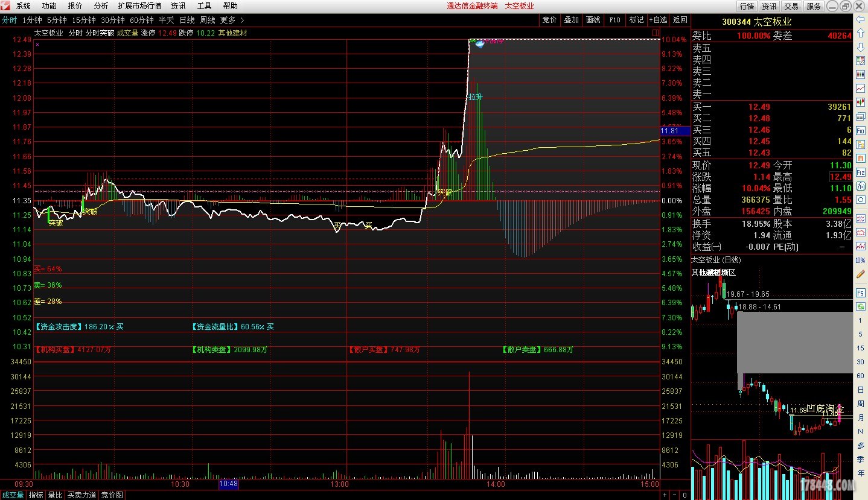Screen dimensions: 868x500
Task: Click the +自选 add to watchlist button
Action: pos(658,20)
